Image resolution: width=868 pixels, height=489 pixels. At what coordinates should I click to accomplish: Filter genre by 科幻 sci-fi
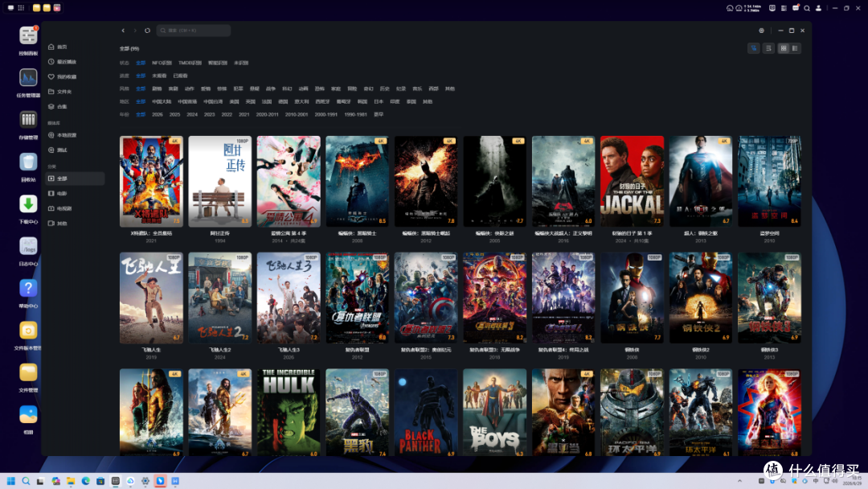click(287, 88)
